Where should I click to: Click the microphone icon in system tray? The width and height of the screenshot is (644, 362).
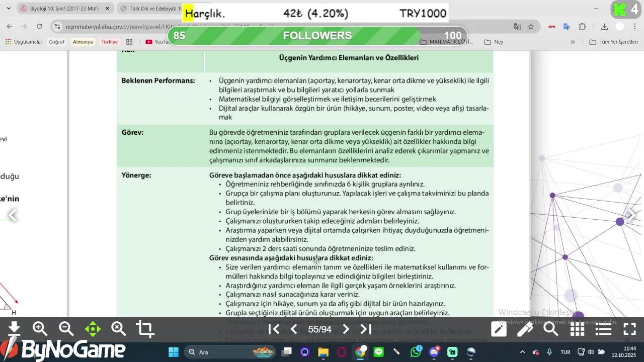coord(549,352)
